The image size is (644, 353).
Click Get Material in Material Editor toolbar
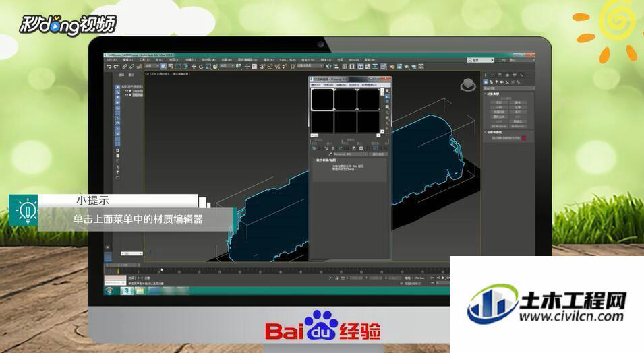[x=314, y=148]
